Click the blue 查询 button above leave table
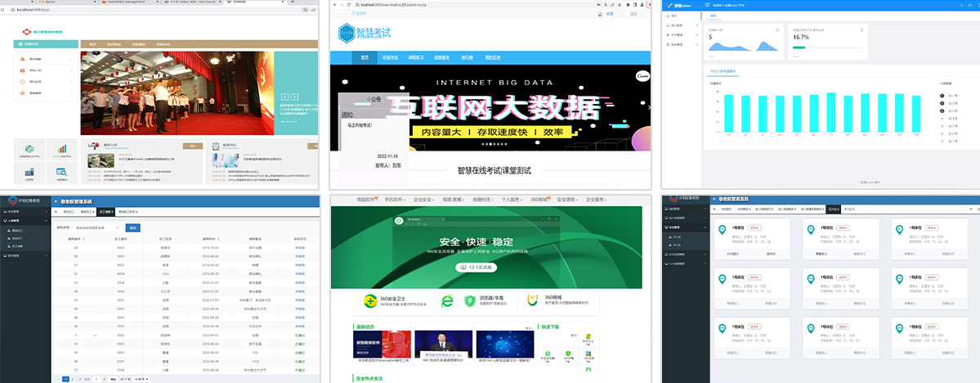Image resolution: width=980 pixels, height=383 pixels. pos(133,228)
